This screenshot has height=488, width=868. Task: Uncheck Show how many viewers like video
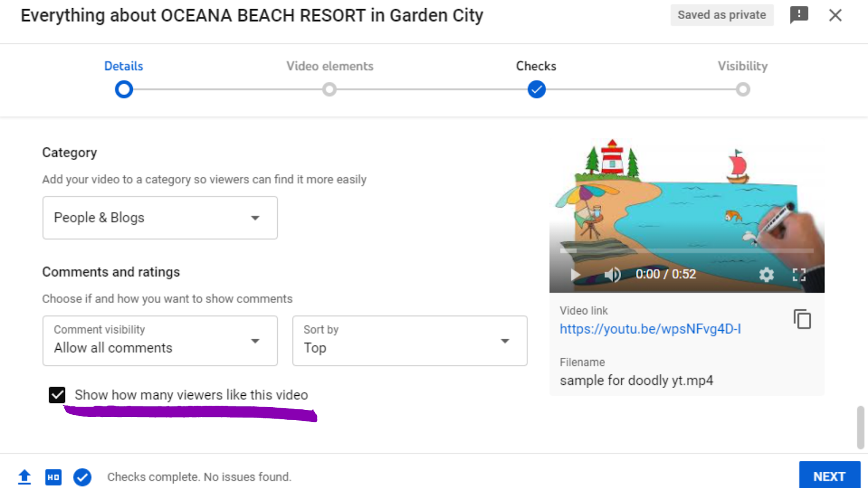(x=57, y=395)
